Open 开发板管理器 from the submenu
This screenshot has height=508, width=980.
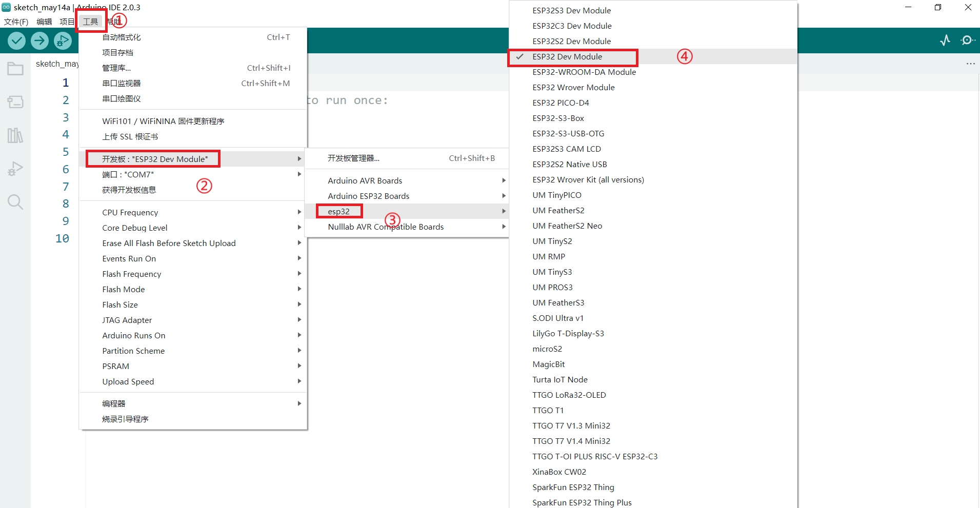click(354, 158)
